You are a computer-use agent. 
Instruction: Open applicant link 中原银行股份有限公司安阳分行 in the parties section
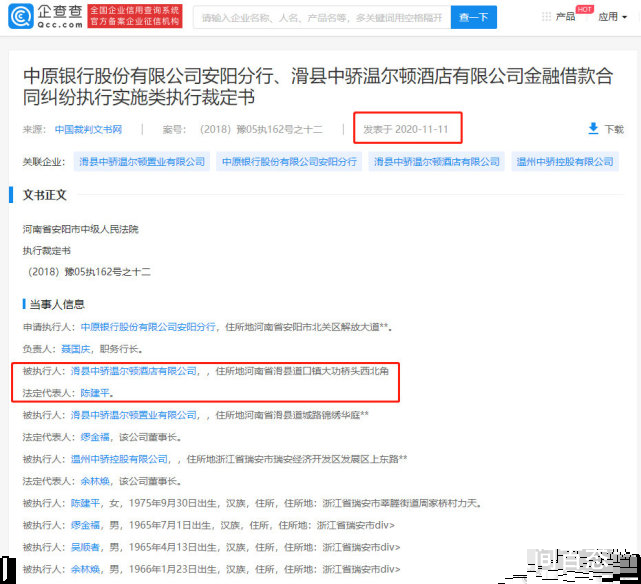coord(148,327)
